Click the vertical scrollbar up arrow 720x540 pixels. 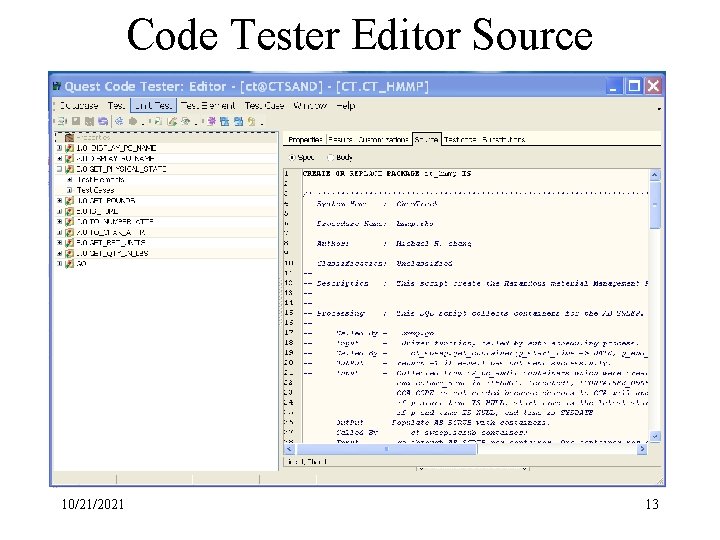[x=655, y=175]
